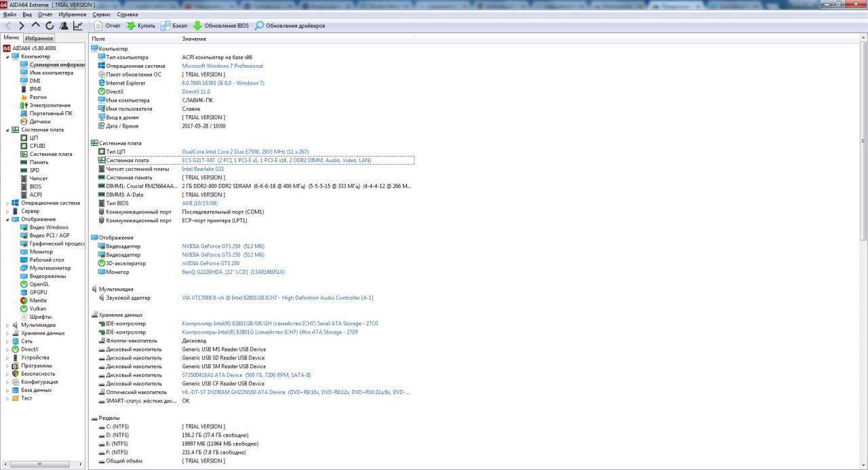Click the Mantle icon in the sidebar tree

pos(24,300)
